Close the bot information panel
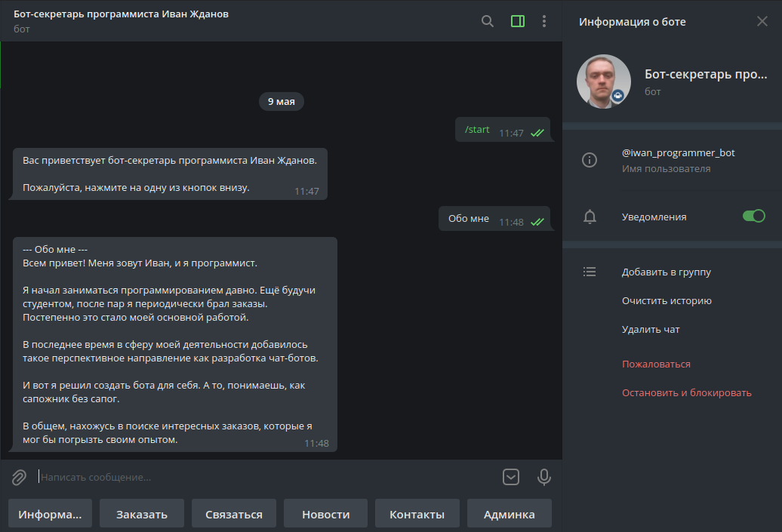This screenshot has width=782, height=532. [762, 21]
